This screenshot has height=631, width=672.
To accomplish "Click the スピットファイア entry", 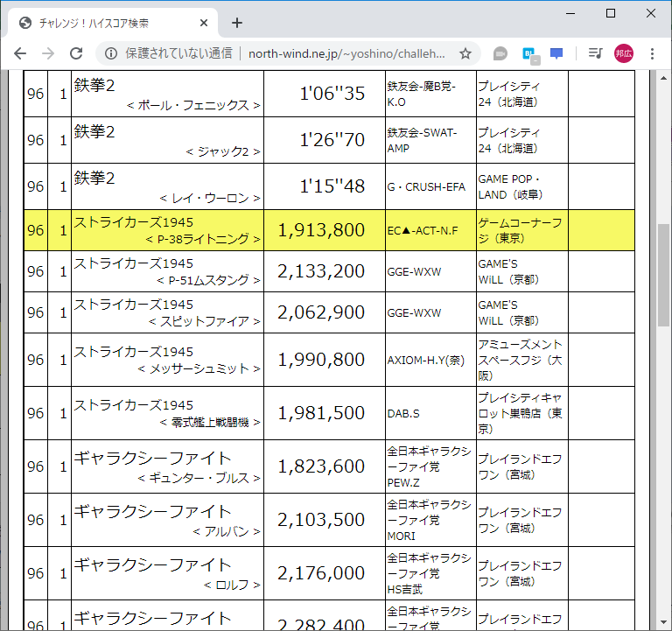I will pos(204,321).
